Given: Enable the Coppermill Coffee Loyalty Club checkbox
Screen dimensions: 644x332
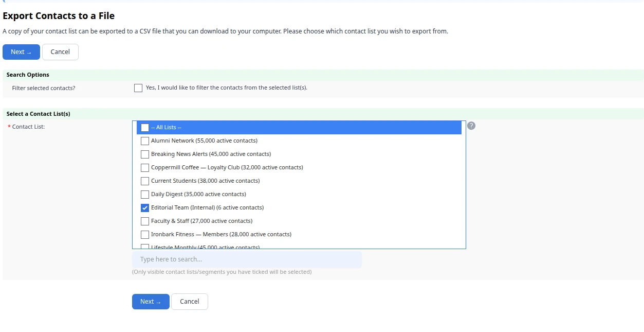Looking at the screenshot, I should pyautogui.click(x=145, y=168).
